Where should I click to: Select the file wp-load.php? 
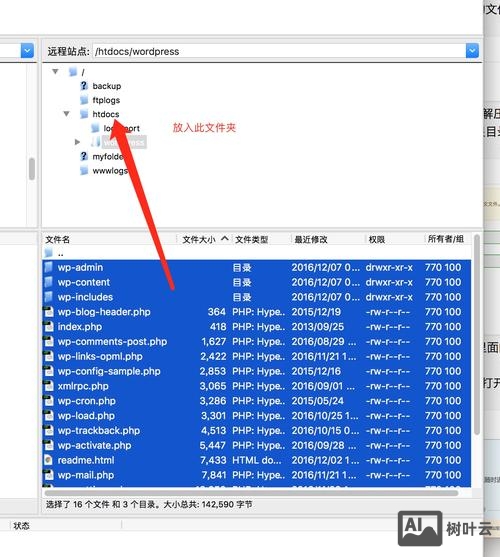pos(86,416)
